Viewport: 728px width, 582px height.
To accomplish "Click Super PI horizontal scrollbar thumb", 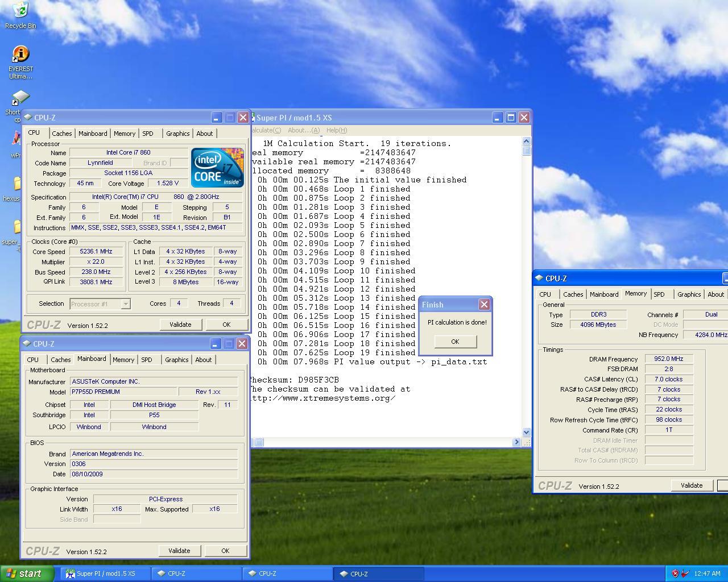I will (258, 442).
